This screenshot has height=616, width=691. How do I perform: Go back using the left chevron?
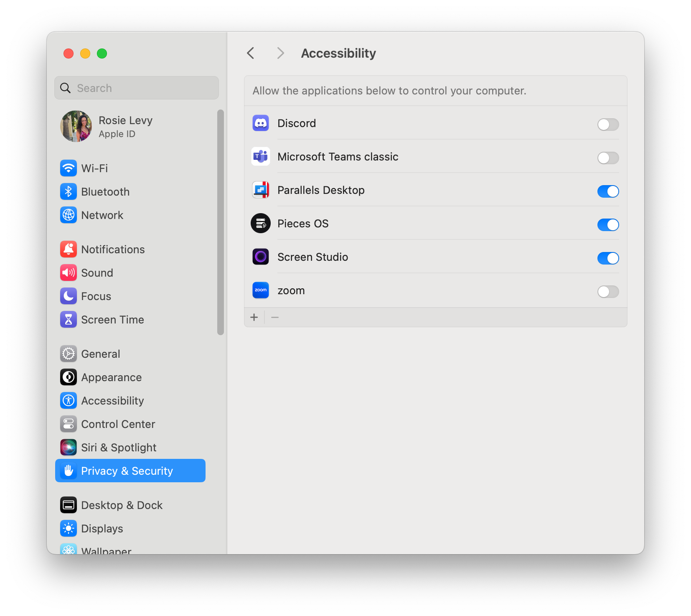[x=251, y=53]
